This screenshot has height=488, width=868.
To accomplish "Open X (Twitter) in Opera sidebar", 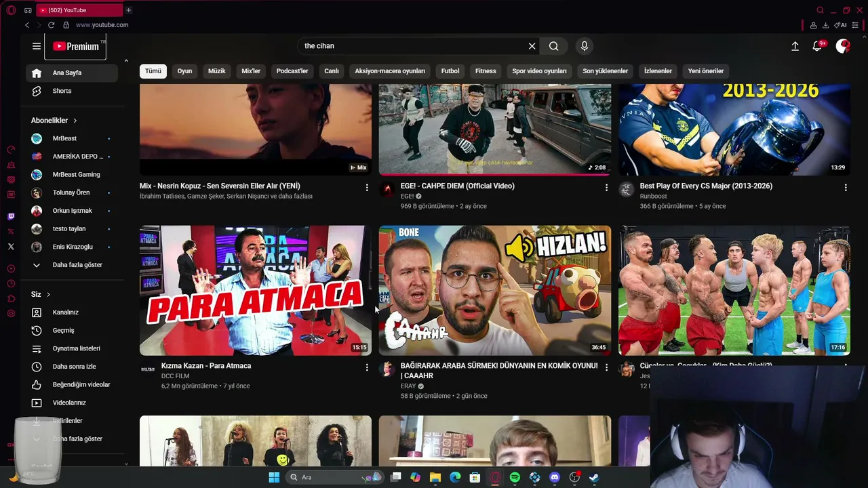I will point(11,247).
